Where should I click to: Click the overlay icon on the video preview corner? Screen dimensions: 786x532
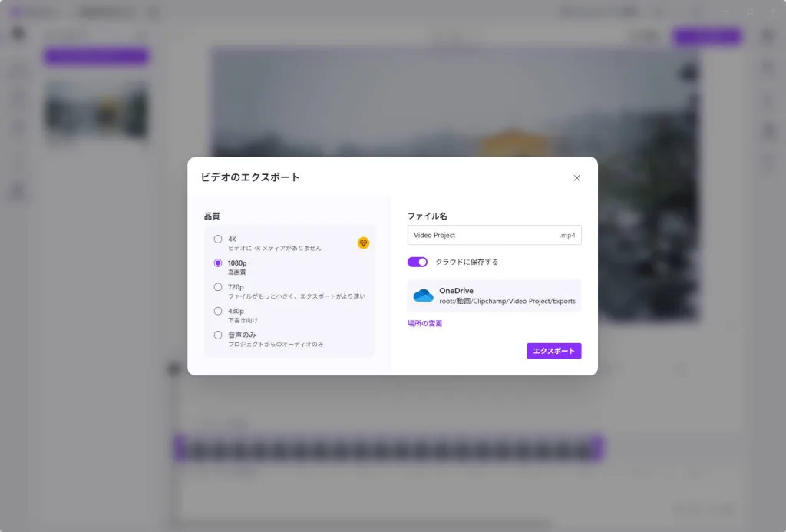tap(689, 71)
